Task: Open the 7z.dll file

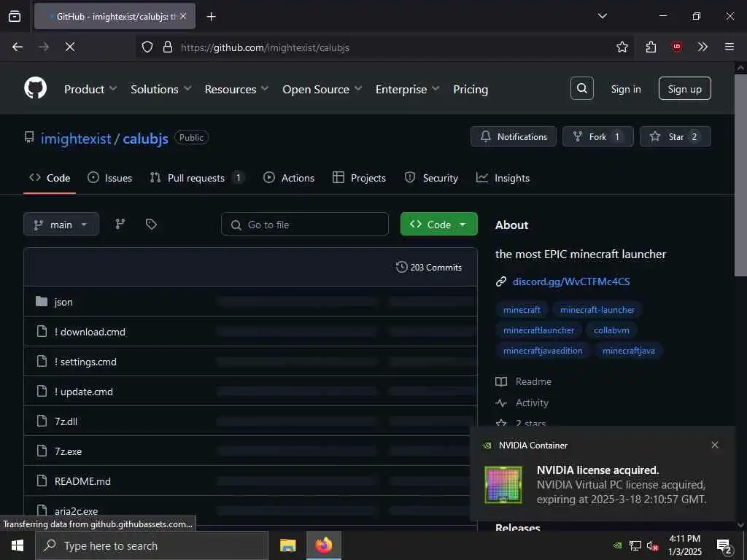Action: [x=66, y=421]
